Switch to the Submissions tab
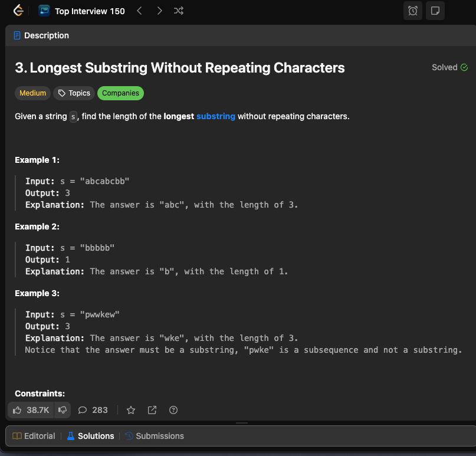Screen dimensions: 476x456 (x=155, y=436)
